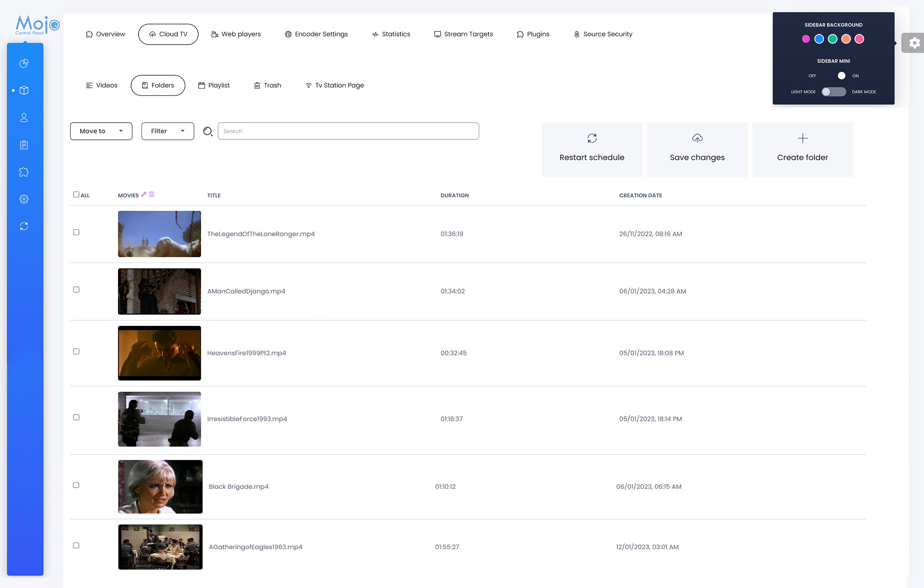Click the Restart schedule button
924x588 pixels.
coord(592,150)
